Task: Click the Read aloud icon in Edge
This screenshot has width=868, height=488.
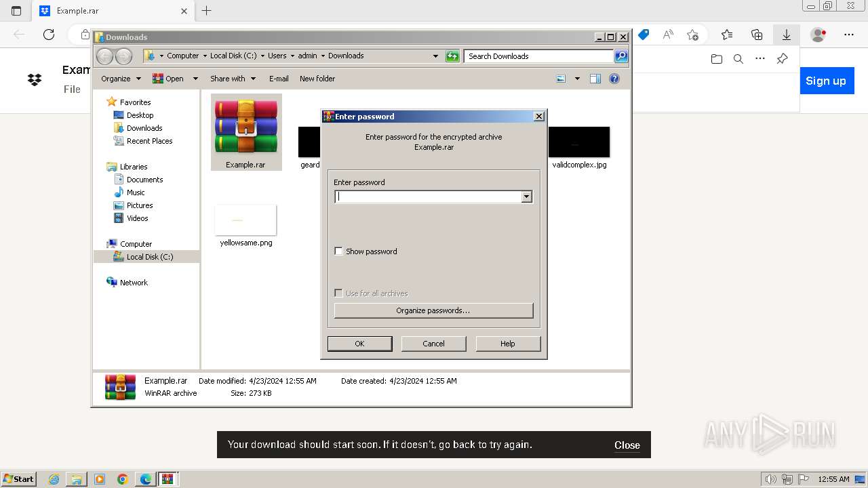Action: [668, 35]
